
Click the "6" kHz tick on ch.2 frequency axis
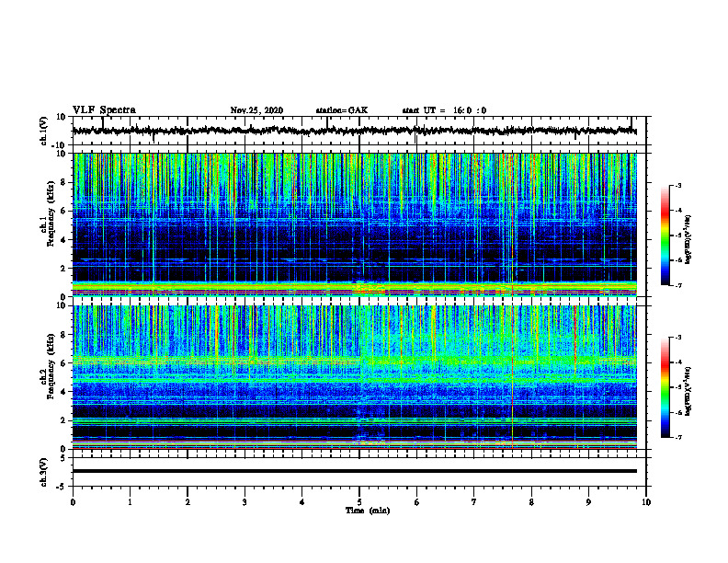point(63,363)
